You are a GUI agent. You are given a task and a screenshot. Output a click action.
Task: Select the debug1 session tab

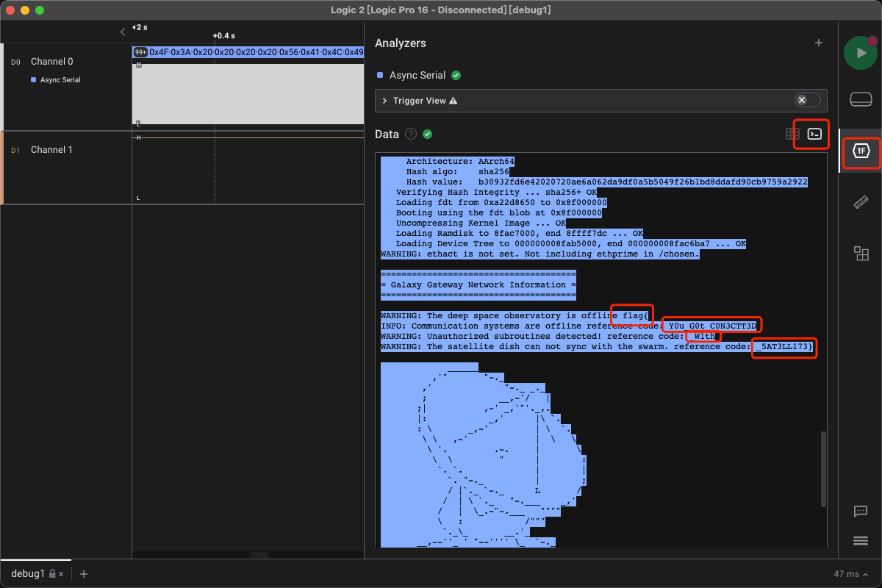[x=28, y=573]
